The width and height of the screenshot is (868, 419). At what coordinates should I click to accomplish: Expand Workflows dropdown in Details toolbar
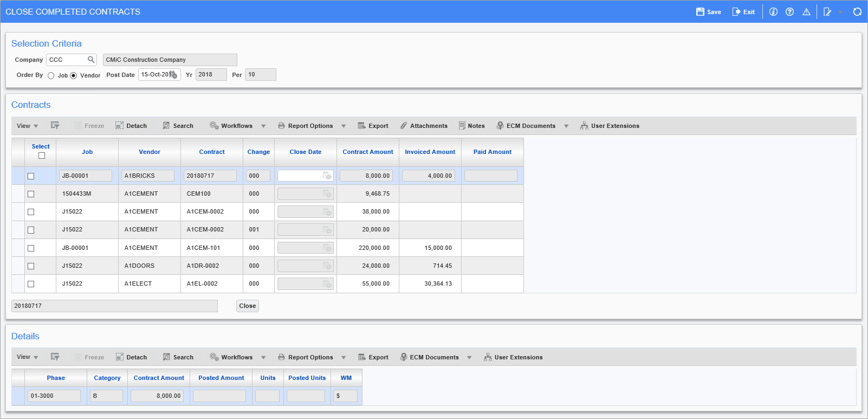click(x=263, y=358)
